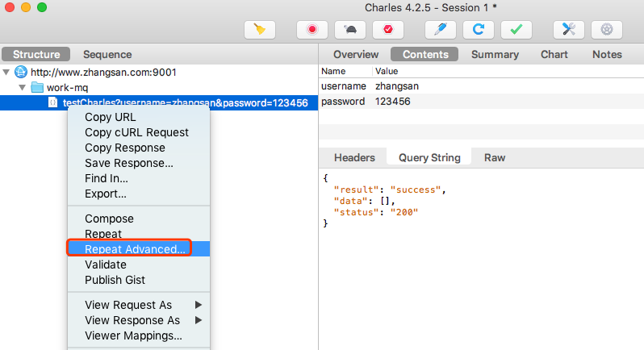Viewport: 644px width, 350px height.
Task: Open the Notes tab
Action: point(607,54)
